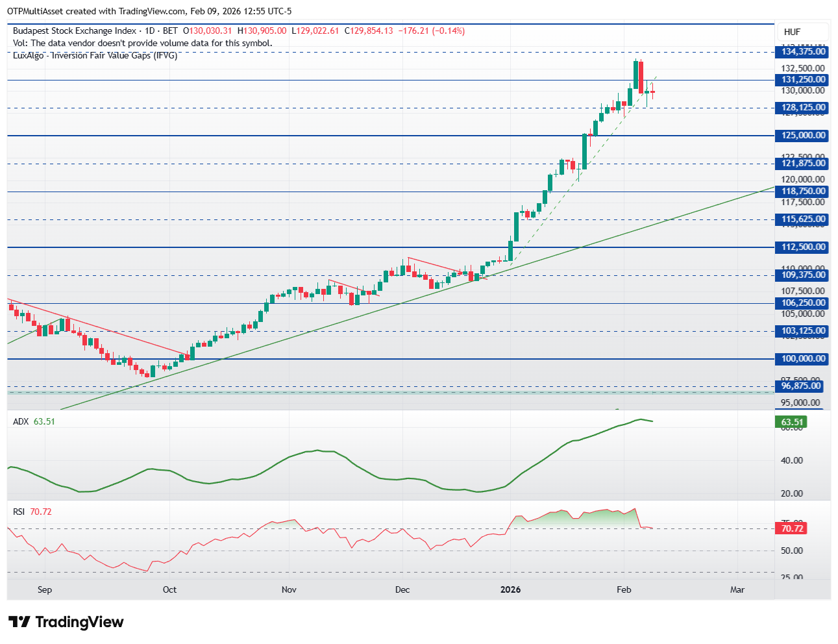The width and height of the screenshot is (838, 644).
Task: Click the 2026 year marker on time axis
Action: (x=510, y=589)
